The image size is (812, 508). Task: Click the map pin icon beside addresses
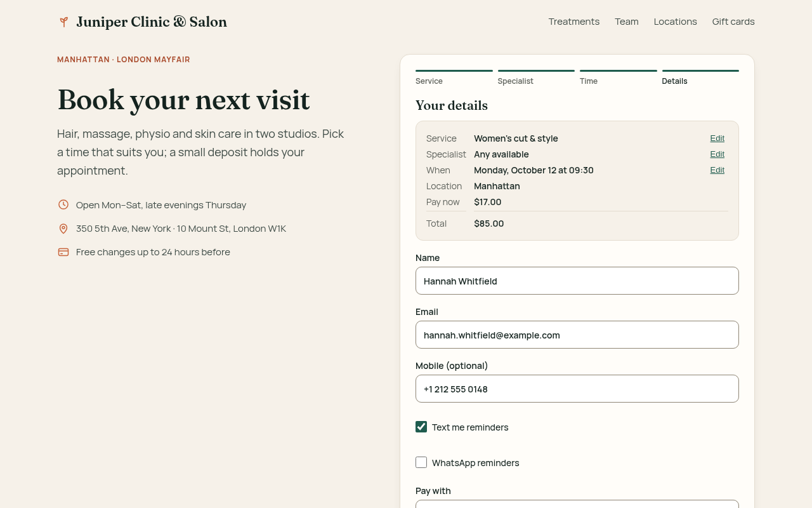[x=63, y=229]
